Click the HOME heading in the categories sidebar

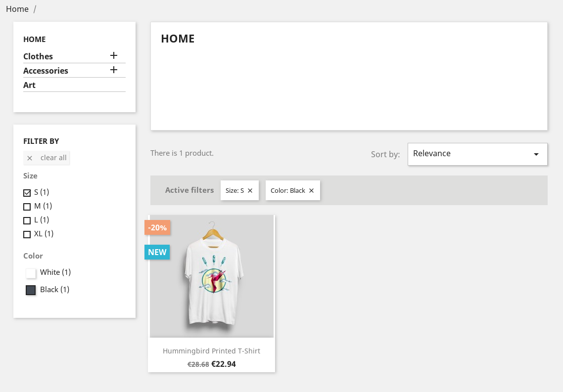[x=35, y=40]
